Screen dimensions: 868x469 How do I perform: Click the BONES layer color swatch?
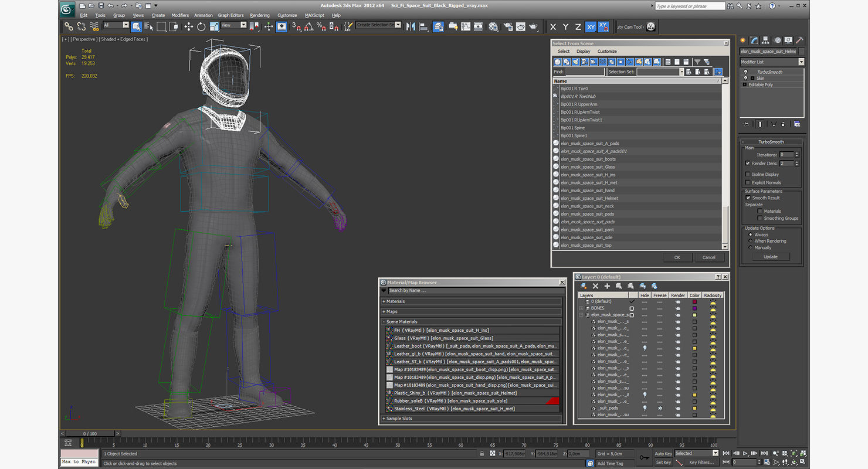tap(694, 308)
